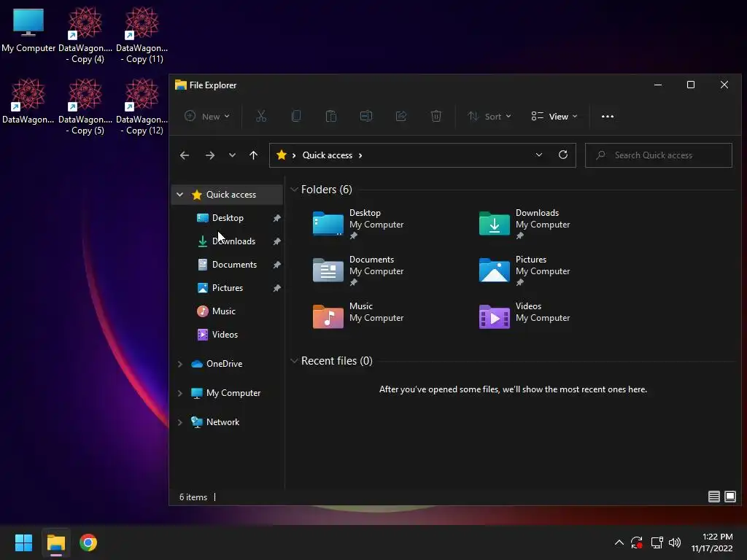Show hidden tray icons chevron
Screen dimensions: 747x560
pyautogui.click(x=619, y=542)
